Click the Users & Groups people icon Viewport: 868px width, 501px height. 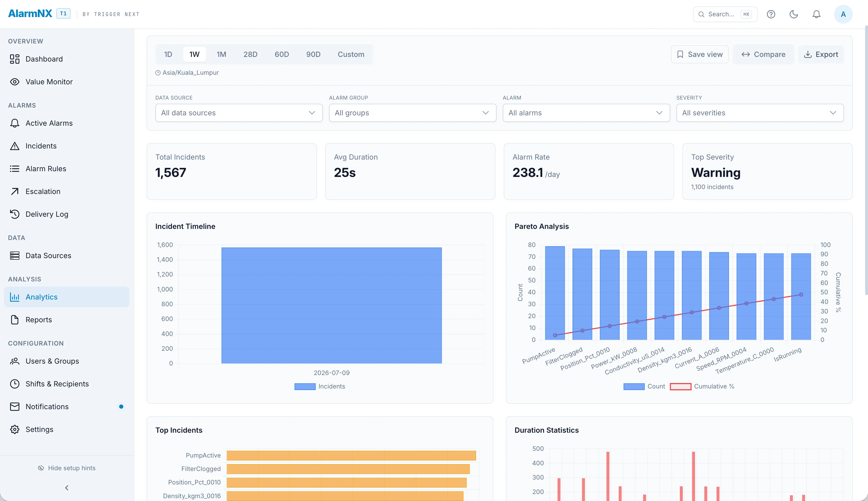click(14, 361)
